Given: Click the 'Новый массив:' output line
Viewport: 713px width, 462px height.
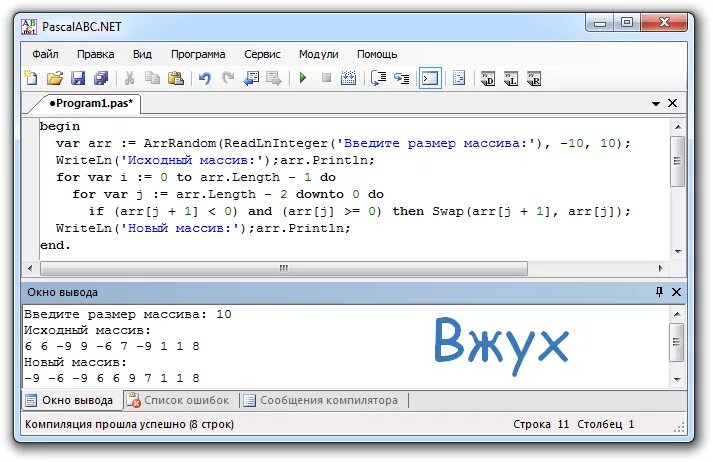Looking at the screenshot, I should 75,362.
